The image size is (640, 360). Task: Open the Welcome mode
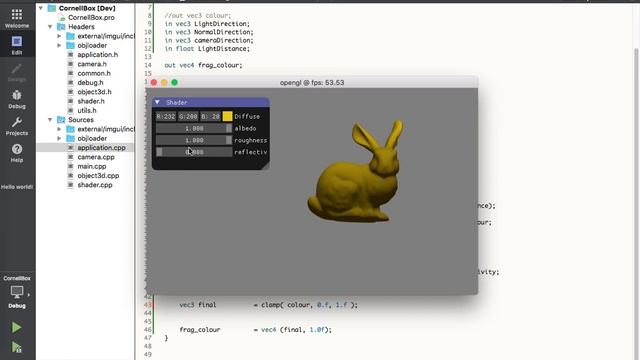coord(17,18)
